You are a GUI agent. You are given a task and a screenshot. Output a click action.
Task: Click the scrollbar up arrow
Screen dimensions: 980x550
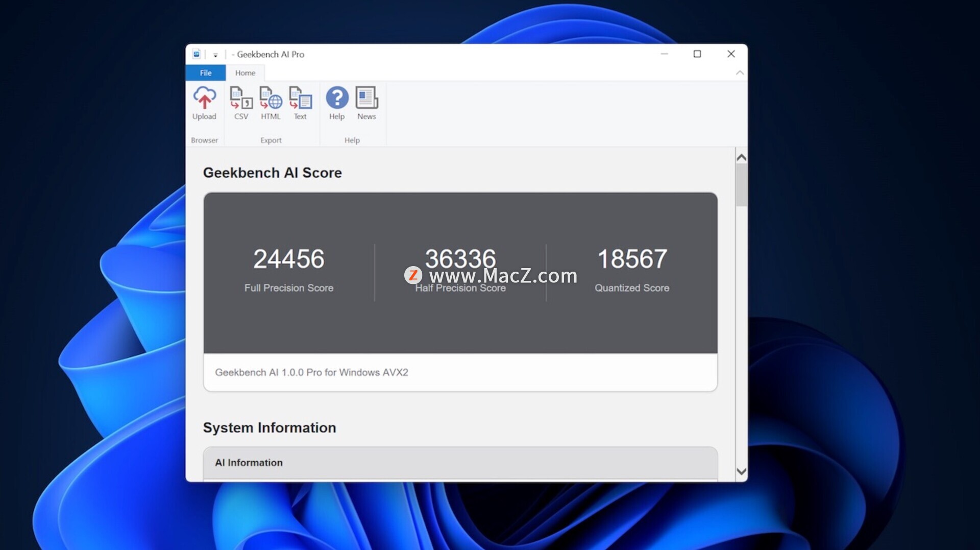pyautogui.click(x=742, y=158)
